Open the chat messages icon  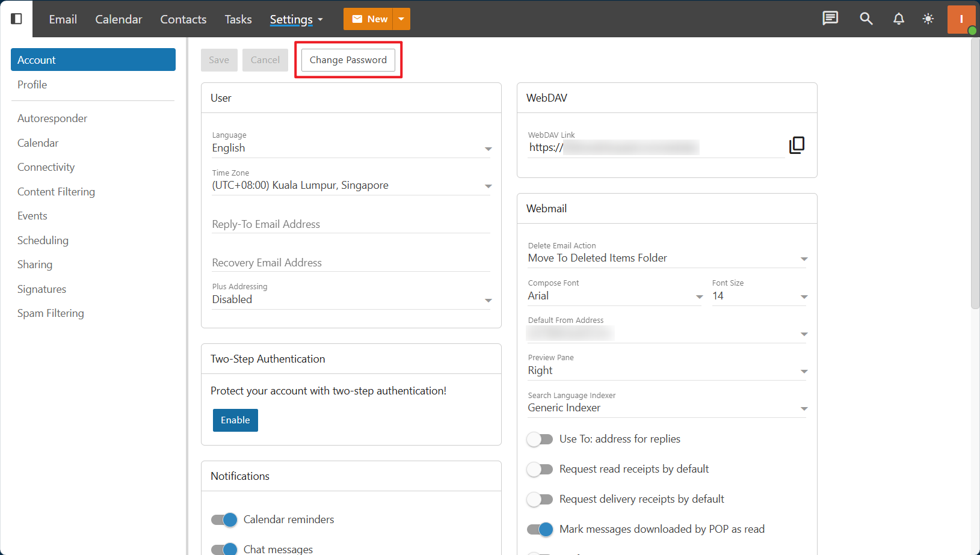[x=830, y=19]
